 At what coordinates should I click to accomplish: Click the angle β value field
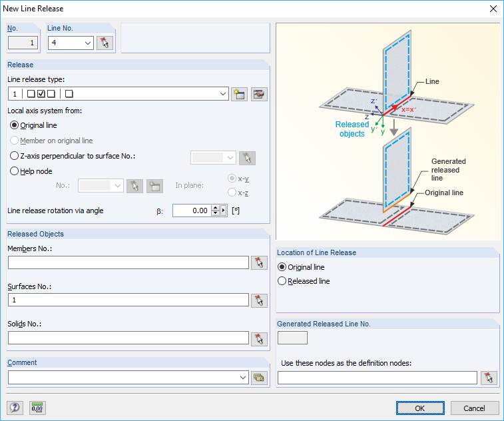pos(192,210)
